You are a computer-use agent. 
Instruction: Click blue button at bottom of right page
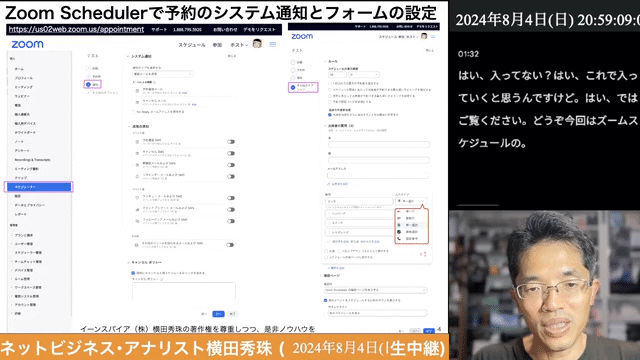[x=429, y=331]
